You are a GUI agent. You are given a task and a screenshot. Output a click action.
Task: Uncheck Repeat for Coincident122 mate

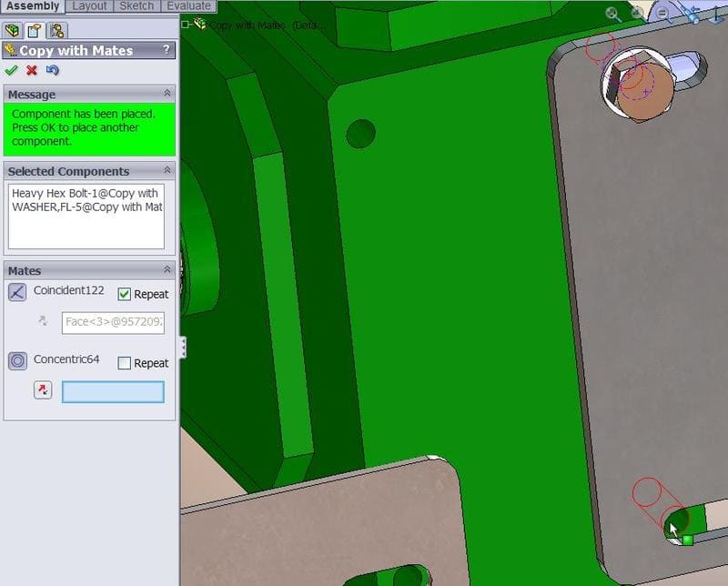click(125, 294)
